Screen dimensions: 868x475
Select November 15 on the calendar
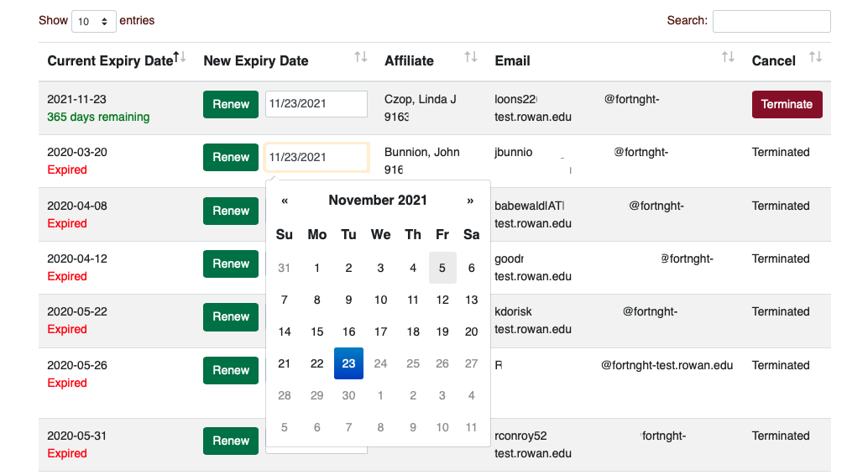pos(316,331)
